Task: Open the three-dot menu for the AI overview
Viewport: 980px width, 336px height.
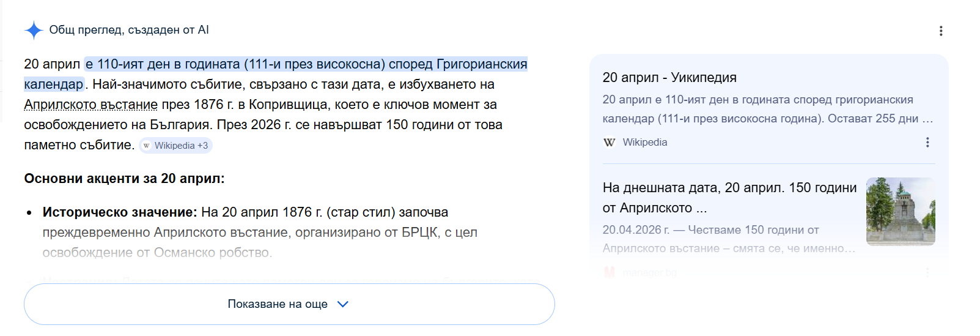Action: 941,31
